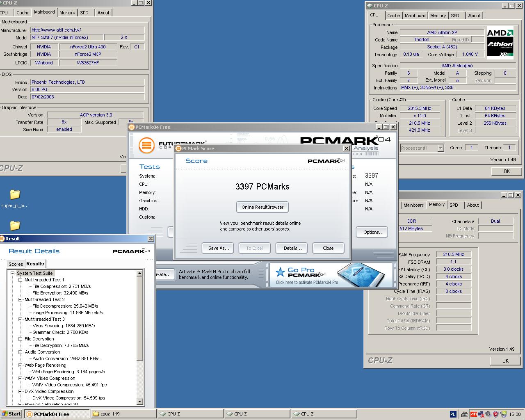Collapse the Web Page Rendering node

21,365
